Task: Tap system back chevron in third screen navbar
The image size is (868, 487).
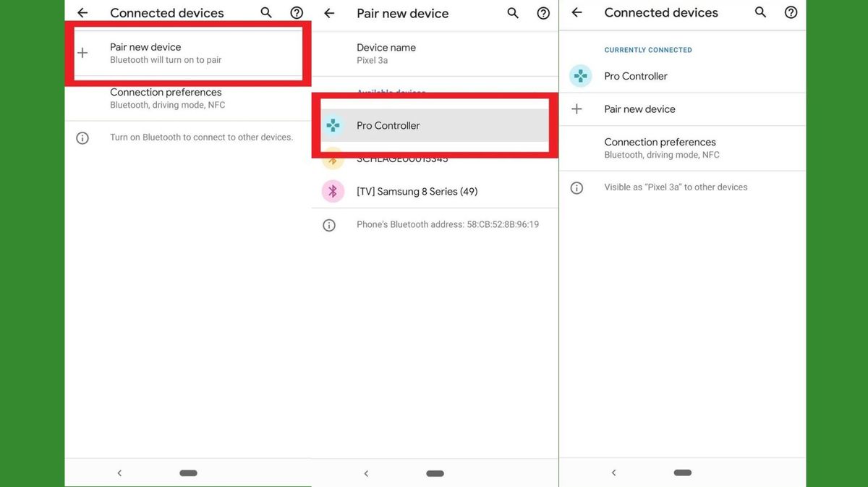Action: pyautogui.click(x=613, y=473)
